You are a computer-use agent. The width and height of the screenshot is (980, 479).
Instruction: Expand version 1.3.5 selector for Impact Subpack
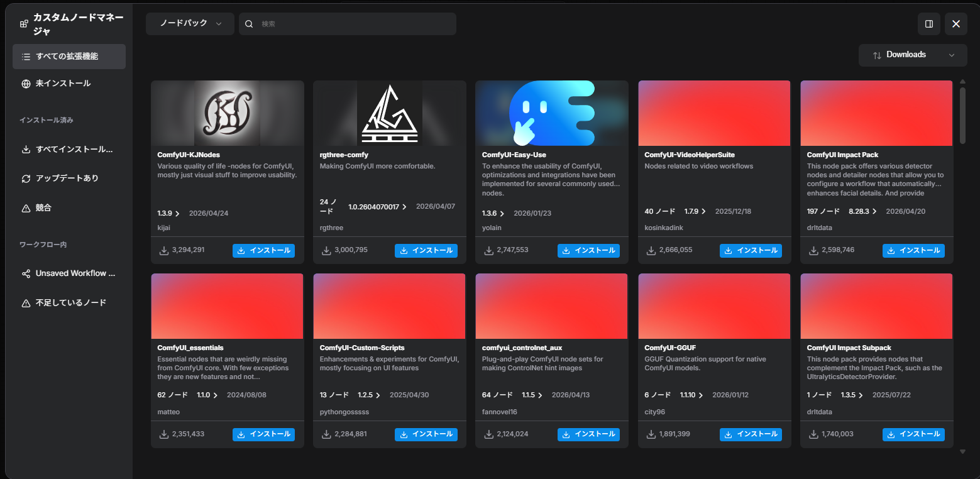click(852, 396)
